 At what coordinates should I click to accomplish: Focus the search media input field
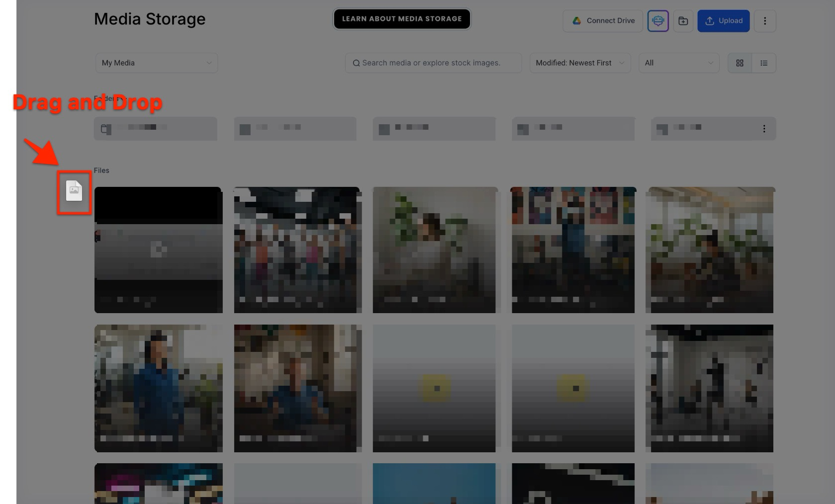pyautogui.click(x=438, y=63)
